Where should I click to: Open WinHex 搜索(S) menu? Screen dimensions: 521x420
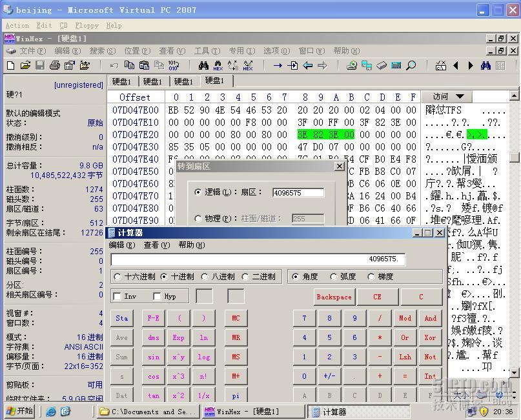point(103,51)
